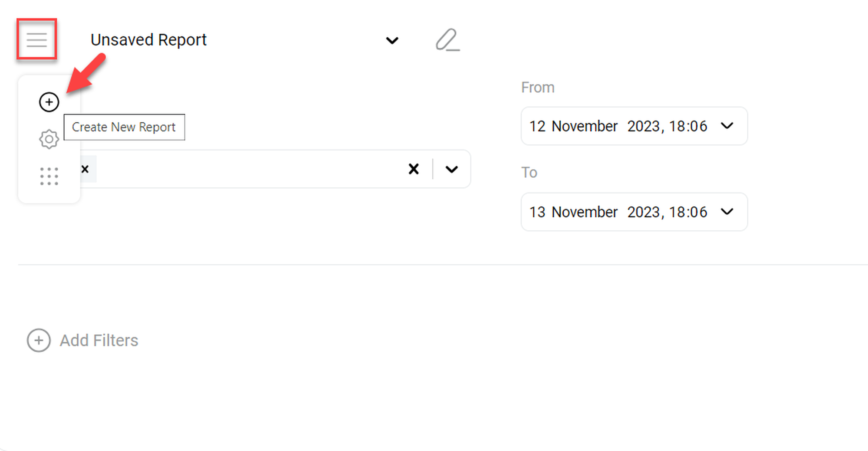The image size is (868, 451).
Task: Click the Add Filters plus icon
Action: click(x=39, y=340)
